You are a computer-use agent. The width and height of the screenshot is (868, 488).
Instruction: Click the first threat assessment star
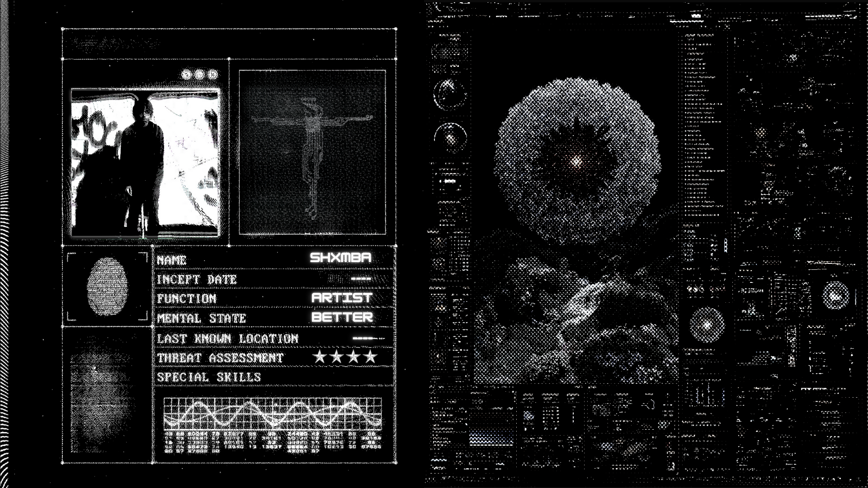click(320, 357)
